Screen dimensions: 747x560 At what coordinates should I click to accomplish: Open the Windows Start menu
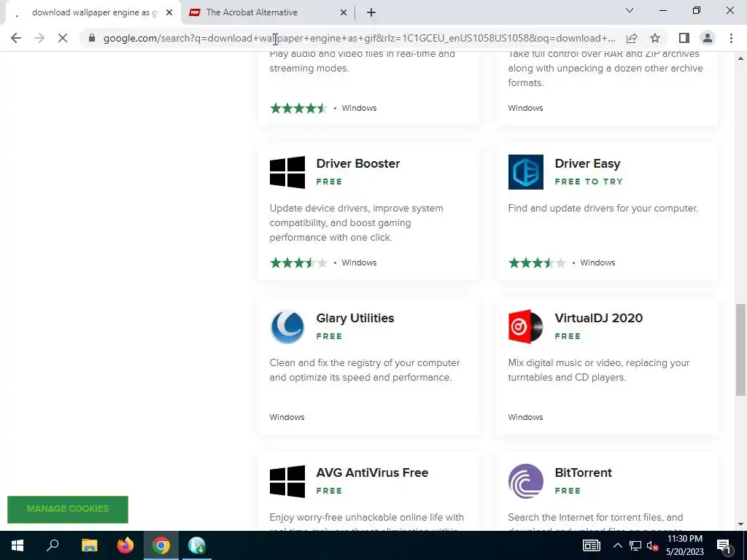(18, 545)
